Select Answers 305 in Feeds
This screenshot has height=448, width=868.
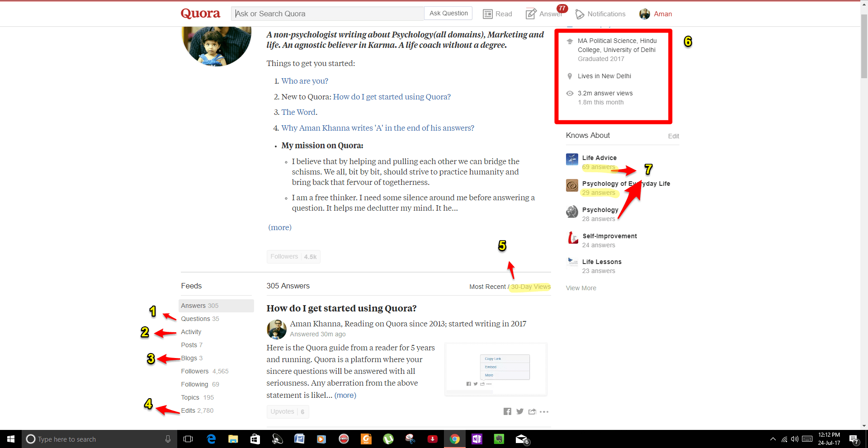tap(216, 306)
